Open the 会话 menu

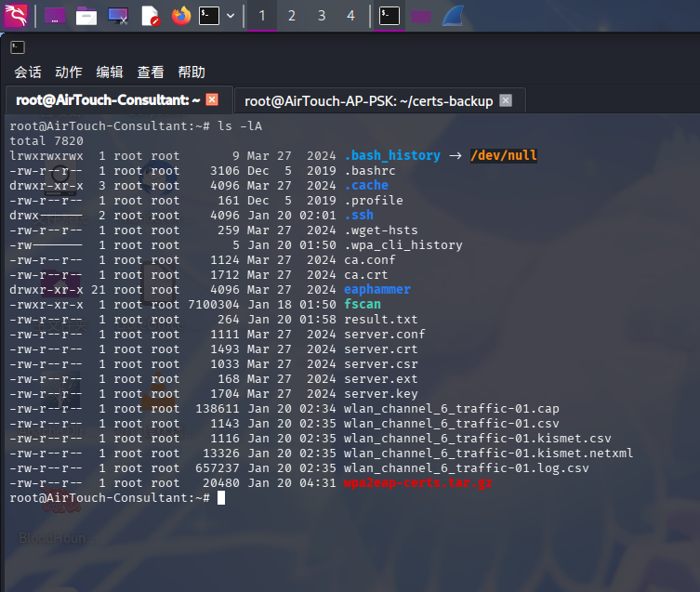point(28,72)
